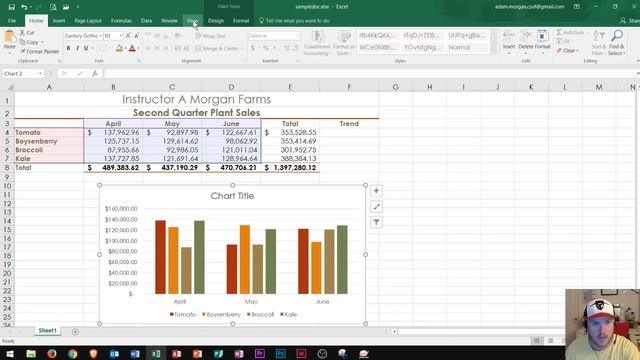Add a new sheet with plus icon
640x360 pixels.
tap(75, 331)
